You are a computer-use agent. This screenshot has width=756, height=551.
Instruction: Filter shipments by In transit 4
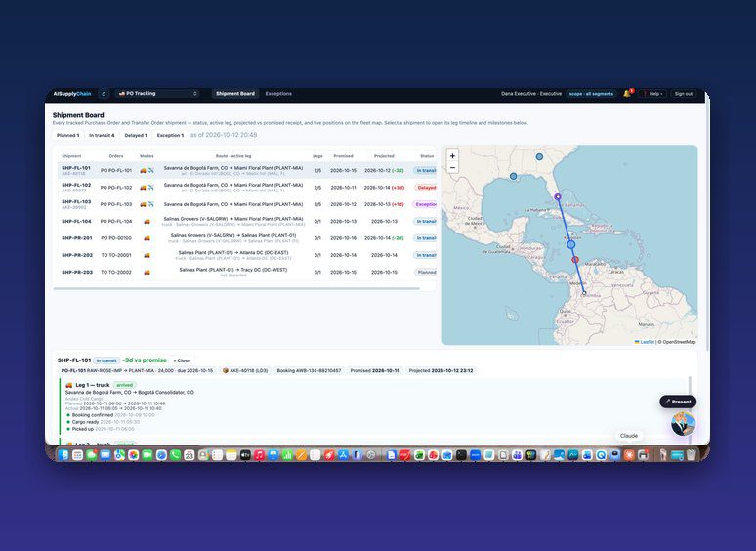coord(102,136)
